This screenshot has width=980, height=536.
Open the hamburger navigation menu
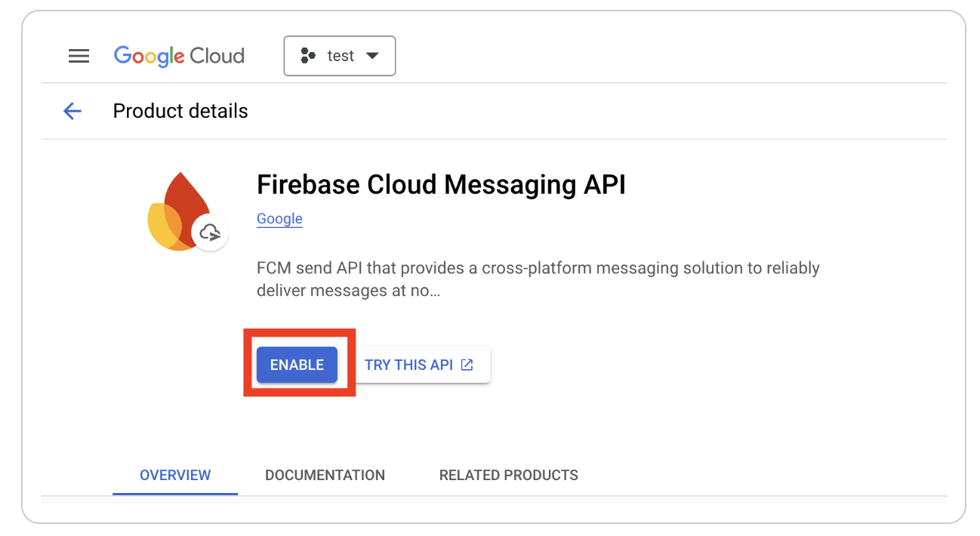click(x=79, y=56)
